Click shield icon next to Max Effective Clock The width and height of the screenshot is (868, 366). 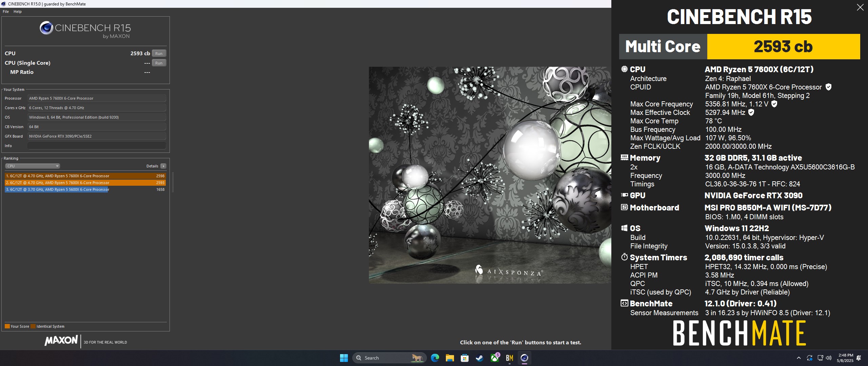751,113
